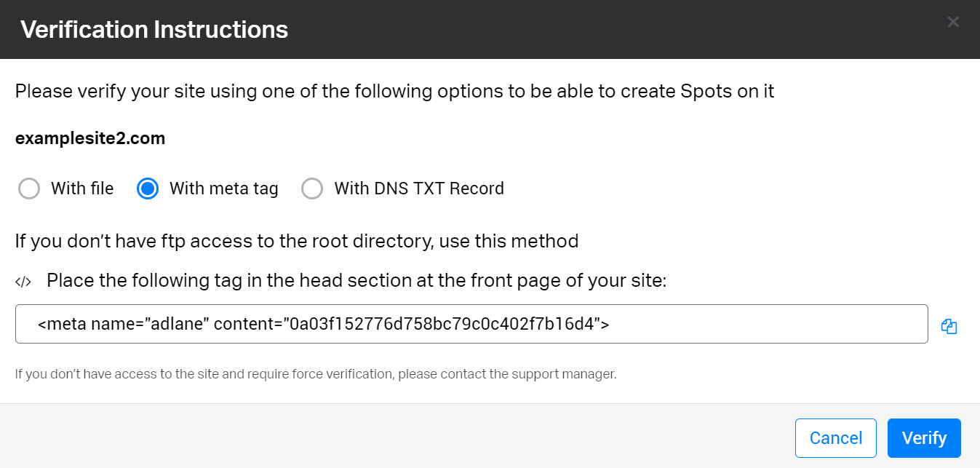
Task: Choose the With DNS TXT Record radio circle
Action: [312, 189]
